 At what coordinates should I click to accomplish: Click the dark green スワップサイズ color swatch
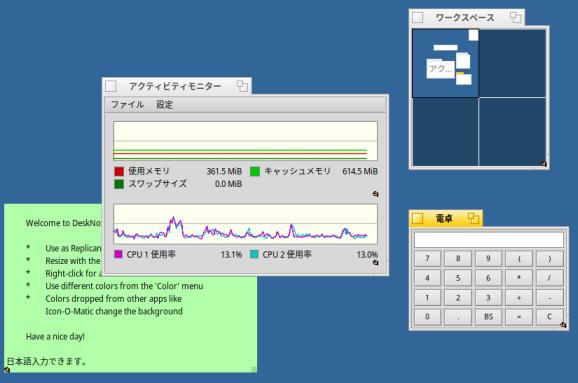tap(119, 184)
